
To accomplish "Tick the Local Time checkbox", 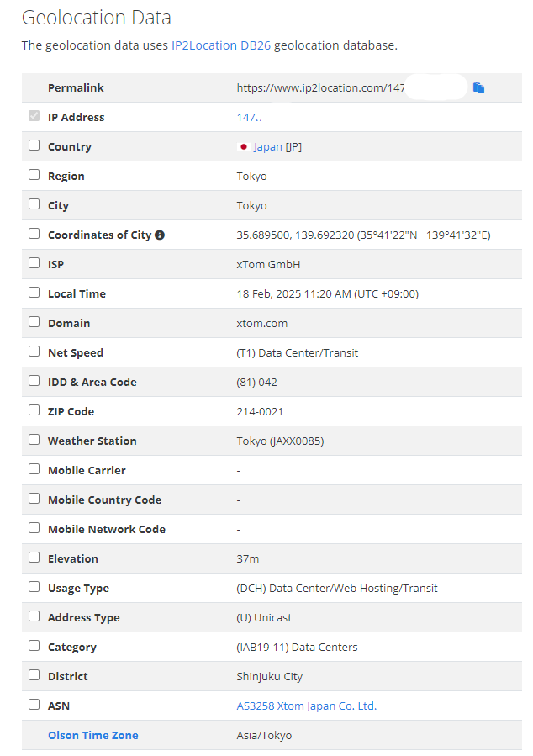I will [x=34, y=292].
